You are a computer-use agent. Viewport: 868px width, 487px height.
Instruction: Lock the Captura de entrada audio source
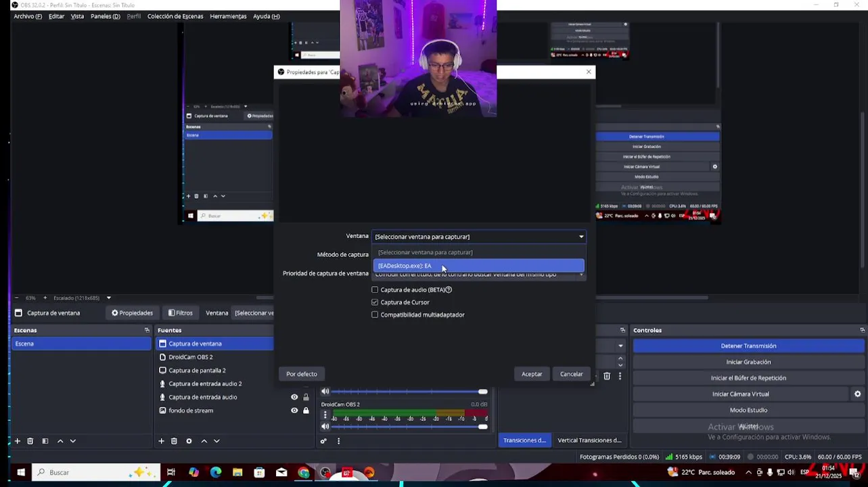[x=306, y=397]
